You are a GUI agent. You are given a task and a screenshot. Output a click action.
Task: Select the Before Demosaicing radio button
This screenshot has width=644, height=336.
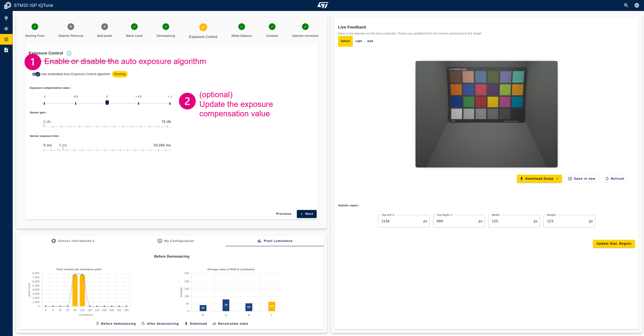[x=116, y=324]
